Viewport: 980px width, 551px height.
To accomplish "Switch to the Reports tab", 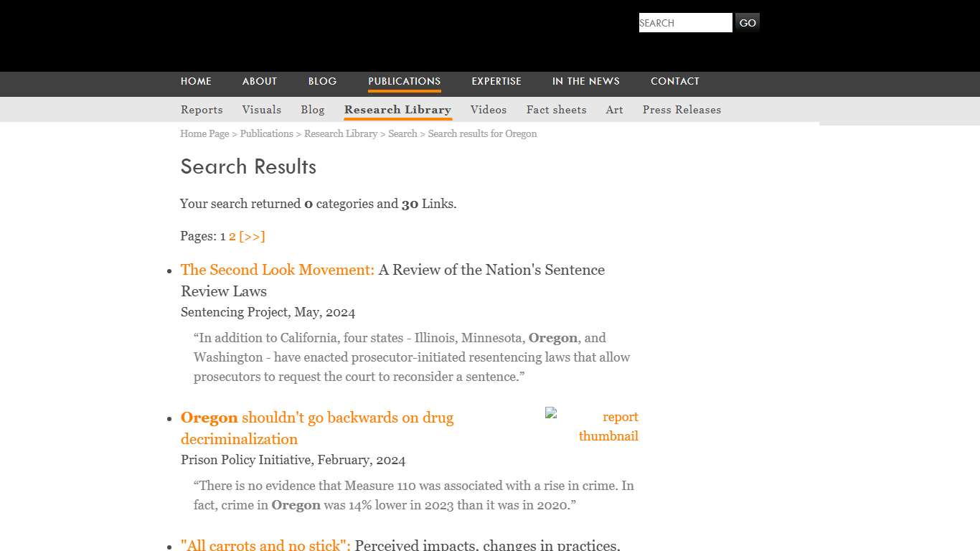I will [202, 110].
